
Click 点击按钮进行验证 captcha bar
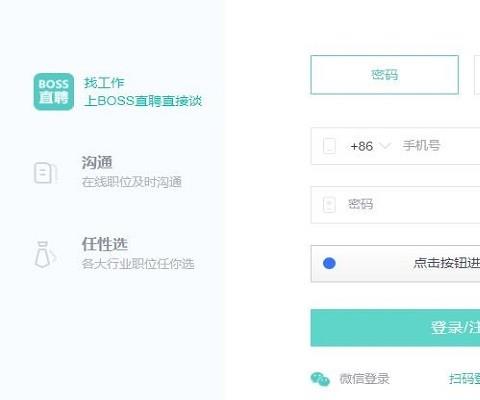pos(395,264)
